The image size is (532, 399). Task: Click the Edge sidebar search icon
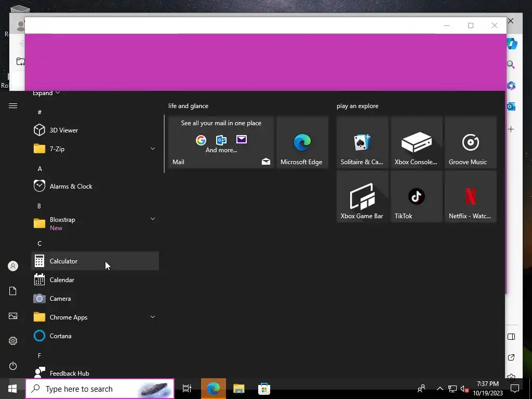click(x=511, y=64)
